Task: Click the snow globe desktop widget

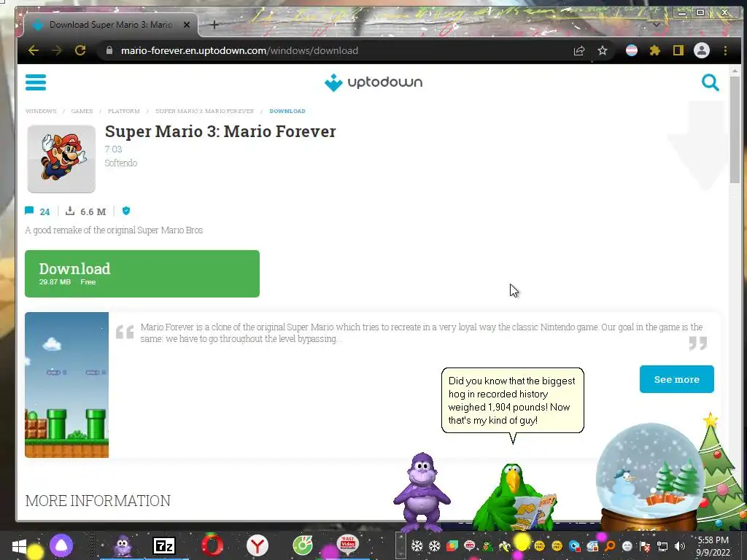Action: pos(650,477)
